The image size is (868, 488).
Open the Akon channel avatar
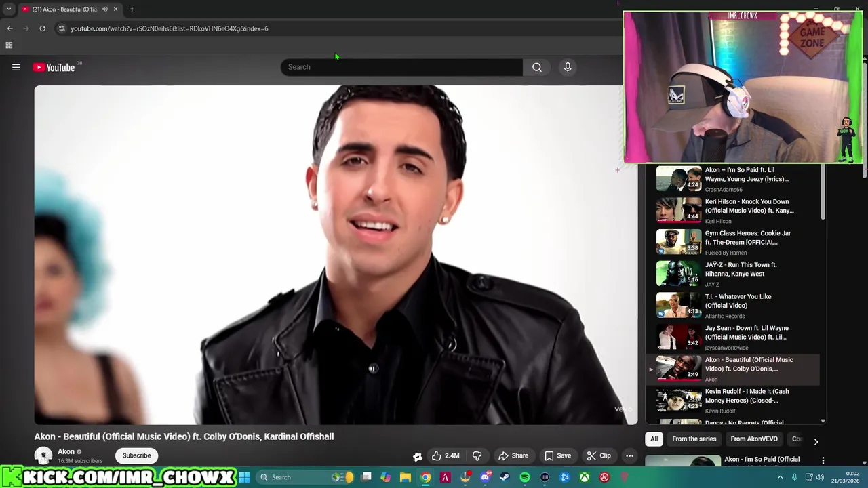point(43,455)
